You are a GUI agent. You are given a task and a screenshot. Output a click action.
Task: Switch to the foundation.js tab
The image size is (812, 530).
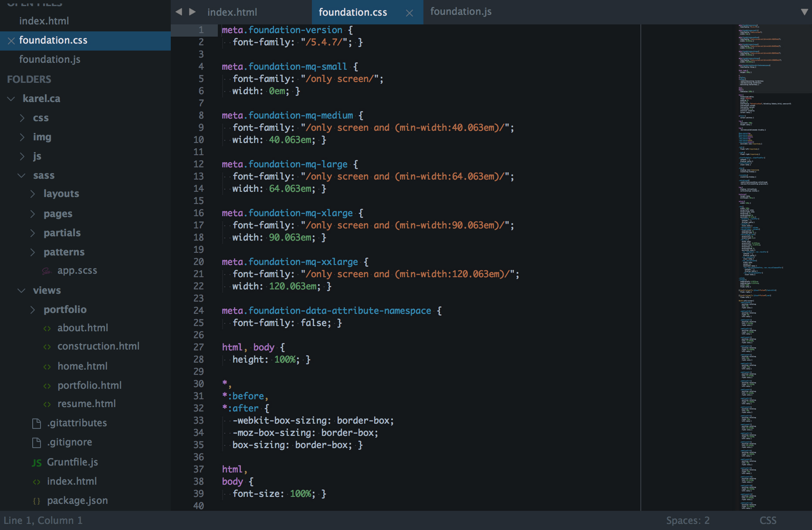tap(461, 12)
